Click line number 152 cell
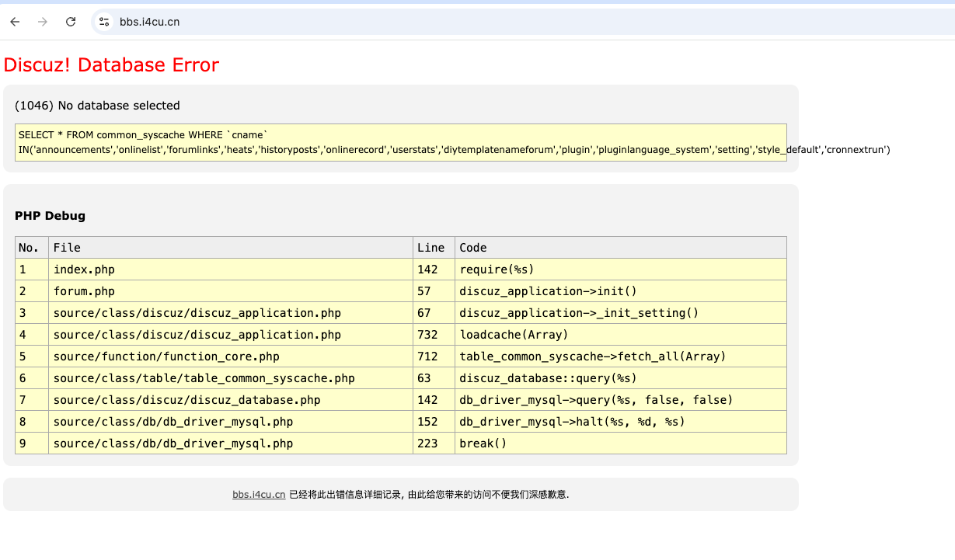 (x=434, y=422)
